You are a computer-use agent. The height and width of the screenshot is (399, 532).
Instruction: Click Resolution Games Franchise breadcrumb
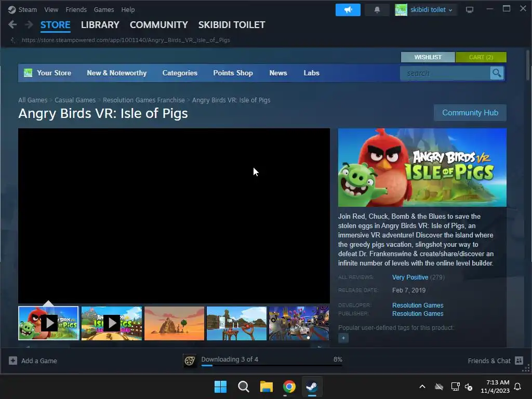(144, 100)
